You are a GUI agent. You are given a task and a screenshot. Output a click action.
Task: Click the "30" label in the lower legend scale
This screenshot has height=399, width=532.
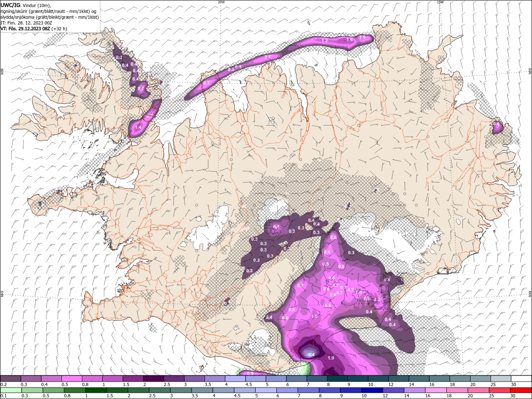tap(513, 396)
